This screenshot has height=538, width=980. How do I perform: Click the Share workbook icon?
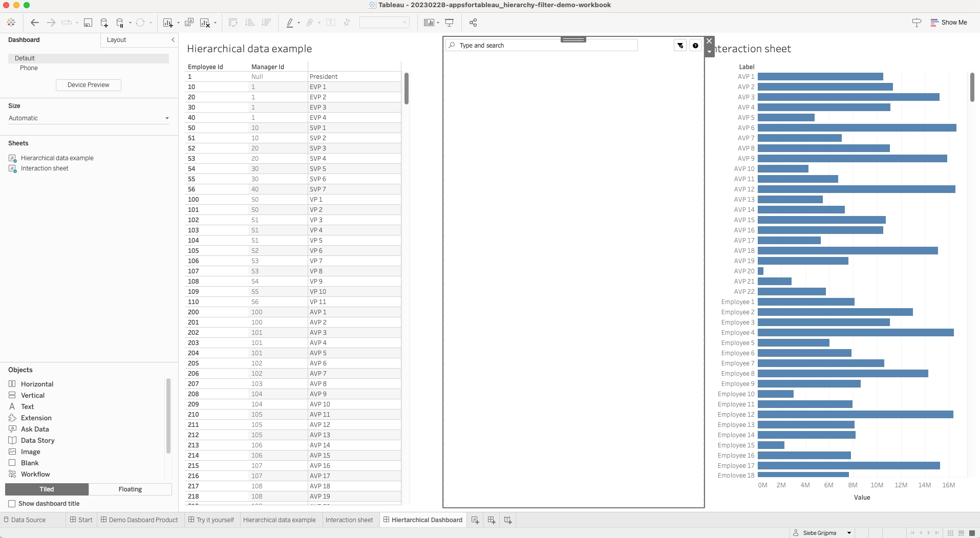tap(473, 23)
